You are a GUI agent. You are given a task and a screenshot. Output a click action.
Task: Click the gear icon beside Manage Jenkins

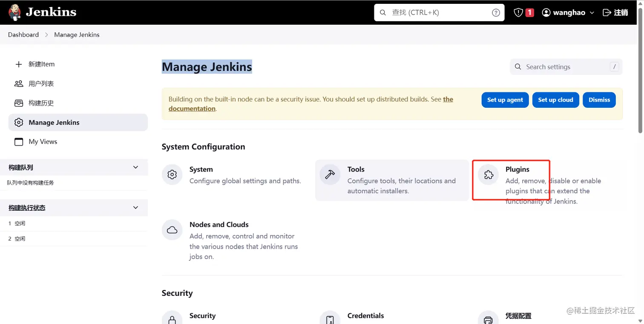(x=19, y=123)
